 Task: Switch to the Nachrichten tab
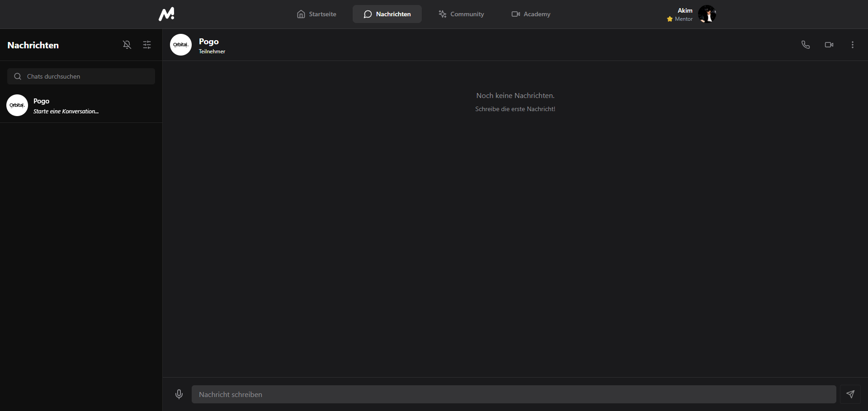click(387, 14)
